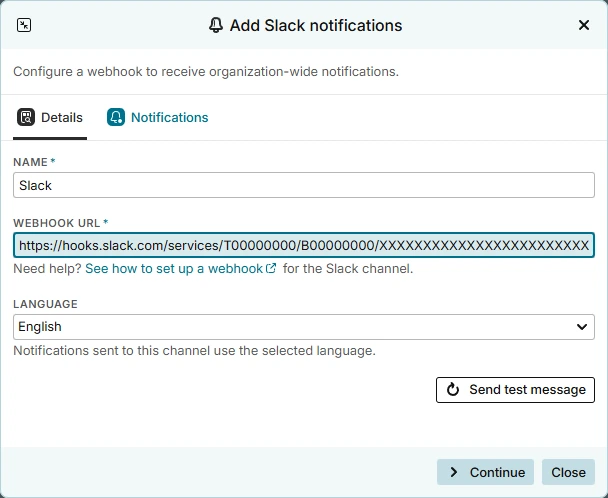Click the collapse dialog icon in the header
This screenshot has height=498, width=608.
tap(24, 25)
